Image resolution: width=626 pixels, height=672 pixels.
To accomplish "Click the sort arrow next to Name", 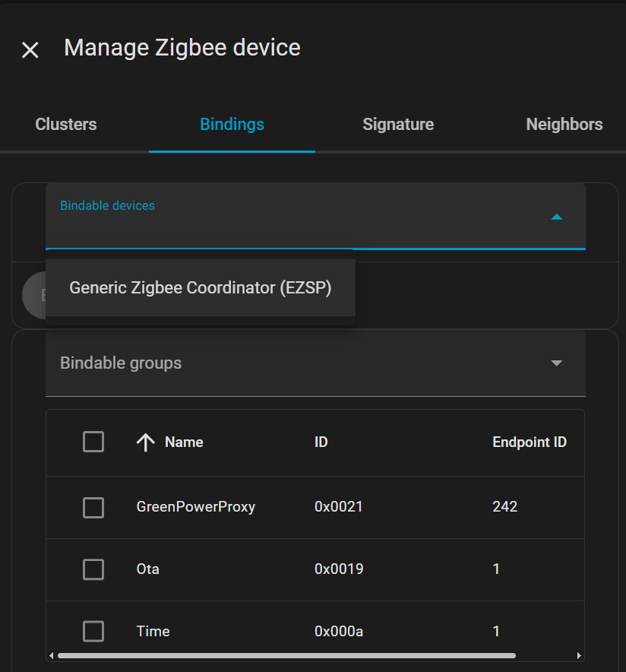I will pos(145,442).
